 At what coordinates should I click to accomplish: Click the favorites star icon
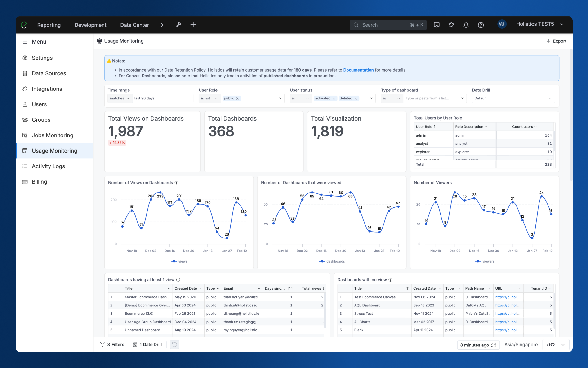click(451, 25)
